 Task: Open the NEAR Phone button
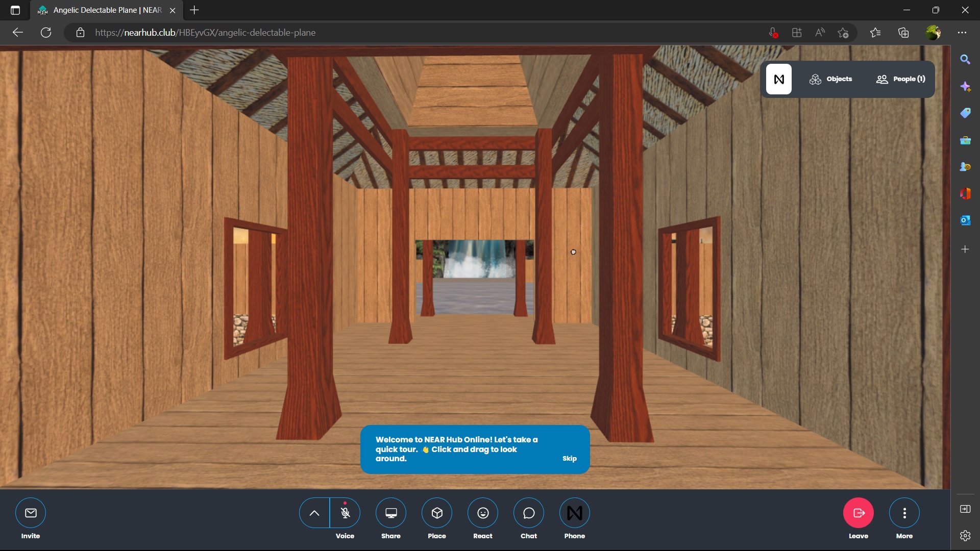tap(575, 513)
